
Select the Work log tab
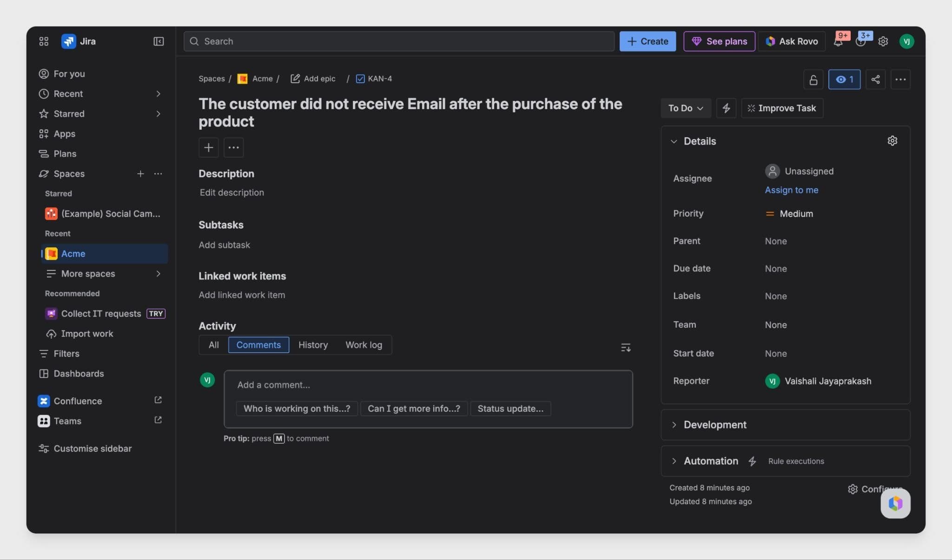(x=364, y=345)
